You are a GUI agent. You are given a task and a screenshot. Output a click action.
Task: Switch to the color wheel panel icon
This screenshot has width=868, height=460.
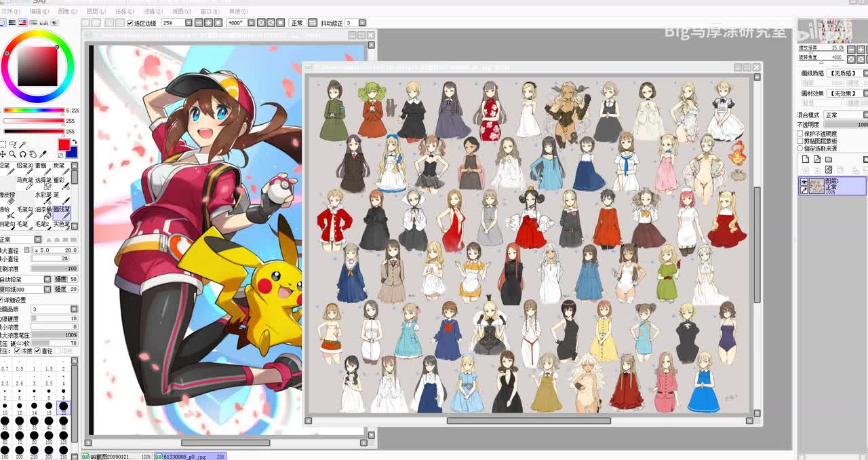[2, 22]
